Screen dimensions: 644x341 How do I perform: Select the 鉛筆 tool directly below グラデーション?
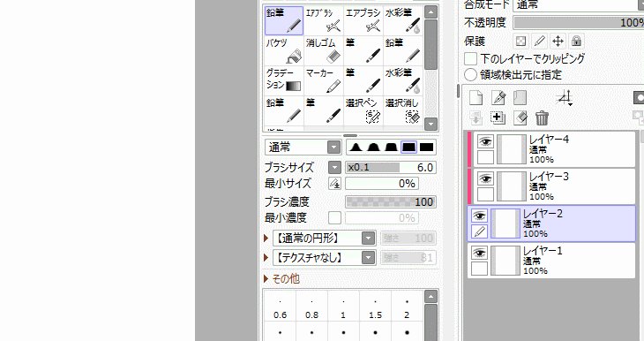284,110
